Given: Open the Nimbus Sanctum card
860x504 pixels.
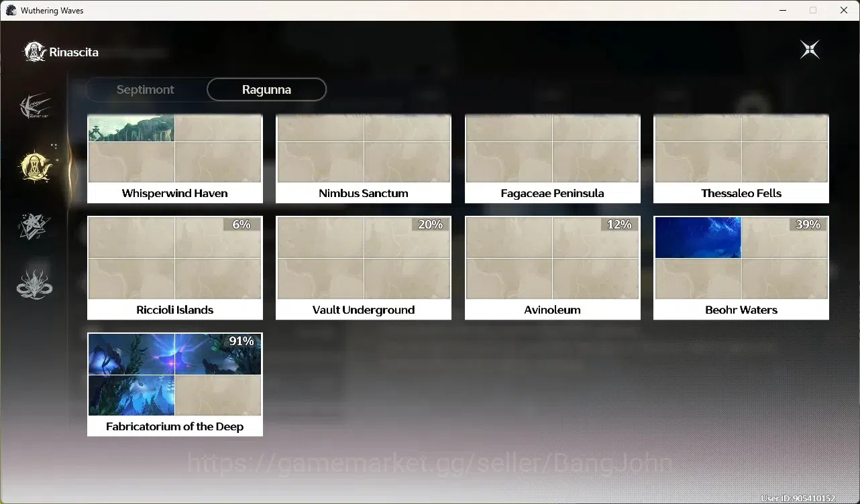Looking at the screenshot, I should point(364,159).
